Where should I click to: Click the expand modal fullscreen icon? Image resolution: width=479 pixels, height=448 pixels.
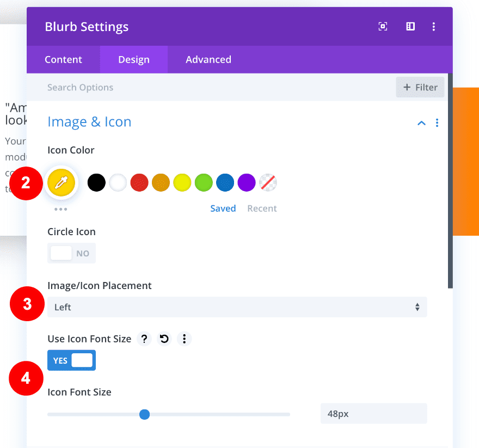[383, 27]
